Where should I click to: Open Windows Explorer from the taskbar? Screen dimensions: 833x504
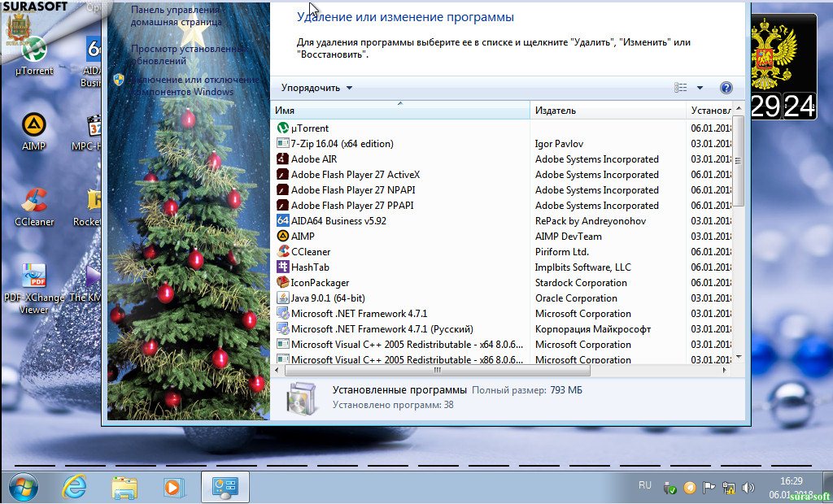click(124, 486)
